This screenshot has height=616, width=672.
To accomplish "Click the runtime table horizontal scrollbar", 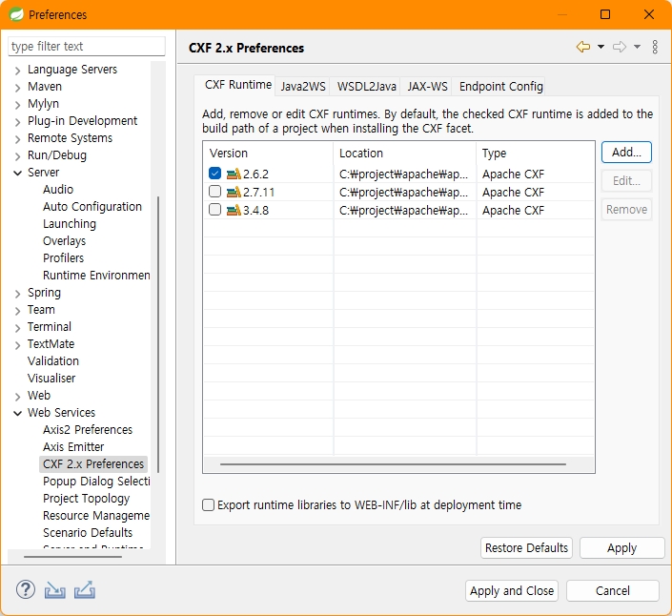I will 393,463.
